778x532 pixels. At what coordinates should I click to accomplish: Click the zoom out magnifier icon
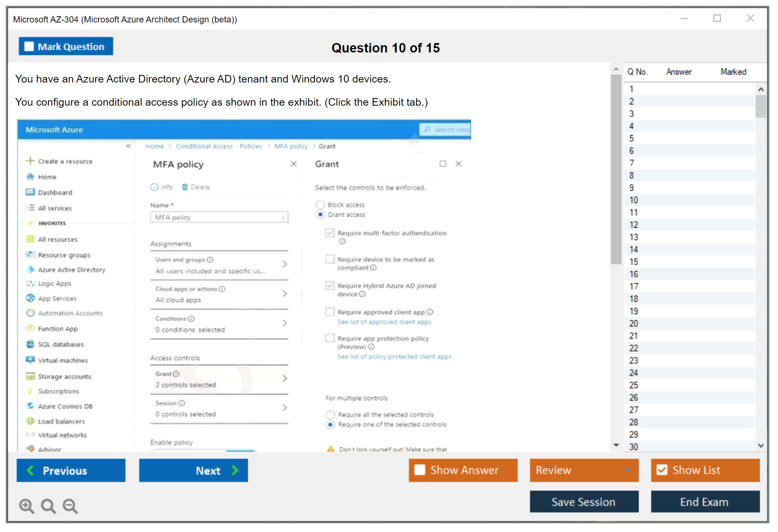click(x=70, y=506)
